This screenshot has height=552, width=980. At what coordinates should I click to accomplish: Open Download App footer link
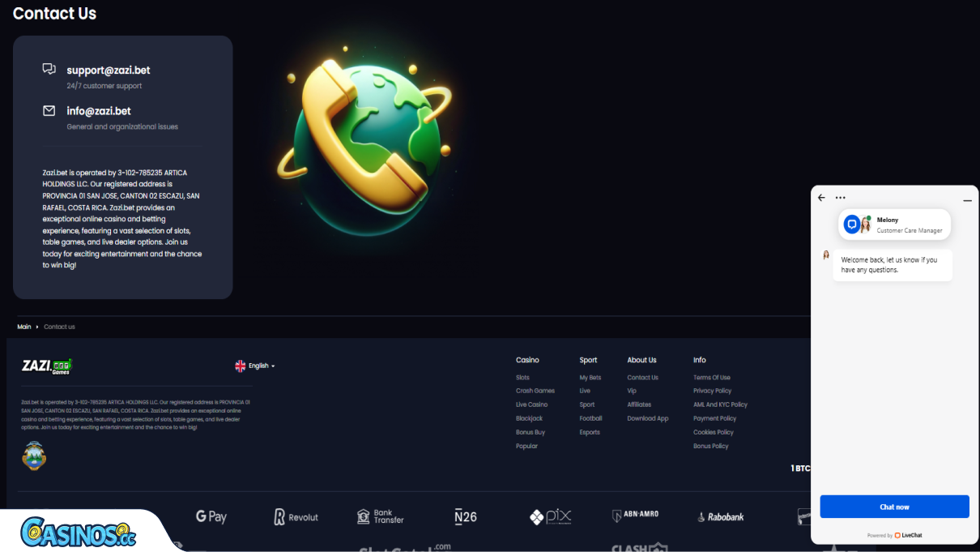tap(648, 418)
